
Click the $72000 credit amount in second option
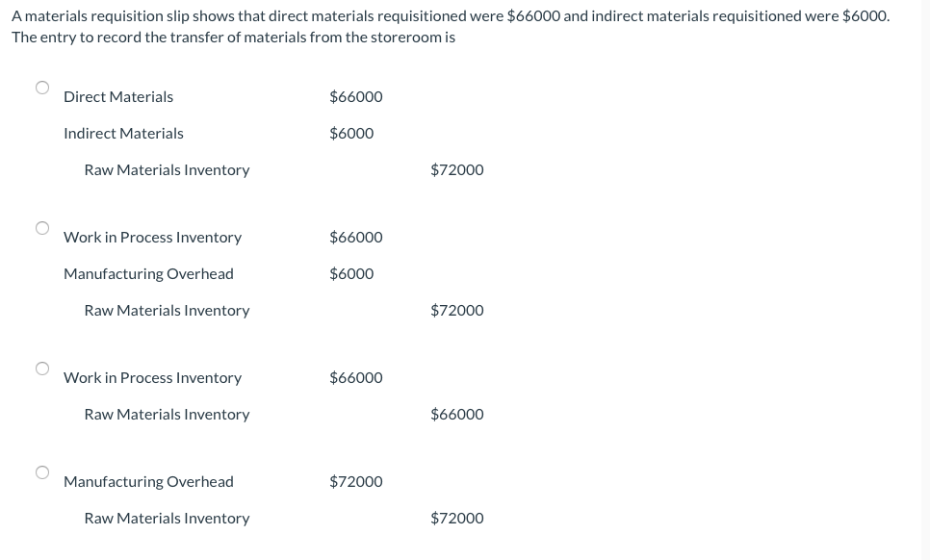456,310
